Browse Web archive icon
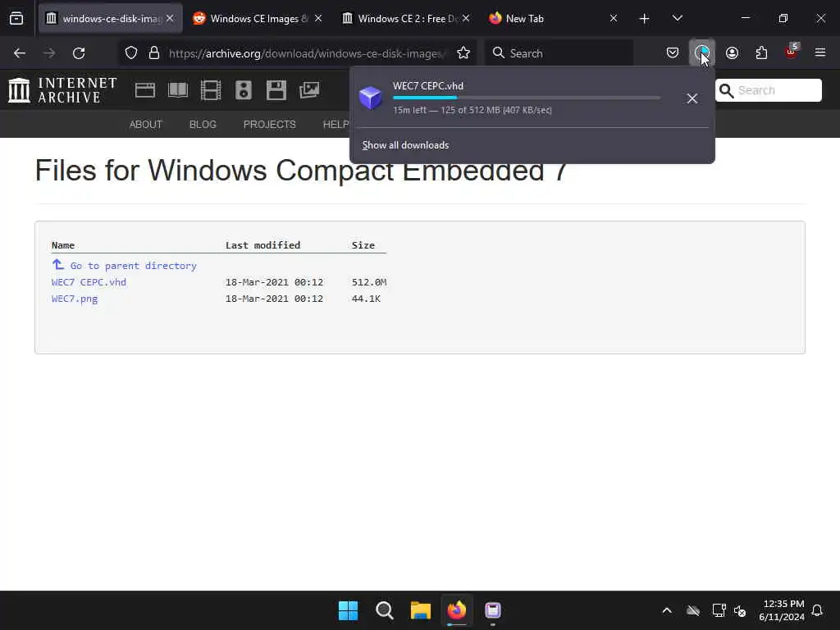 [x=145, y=90]
